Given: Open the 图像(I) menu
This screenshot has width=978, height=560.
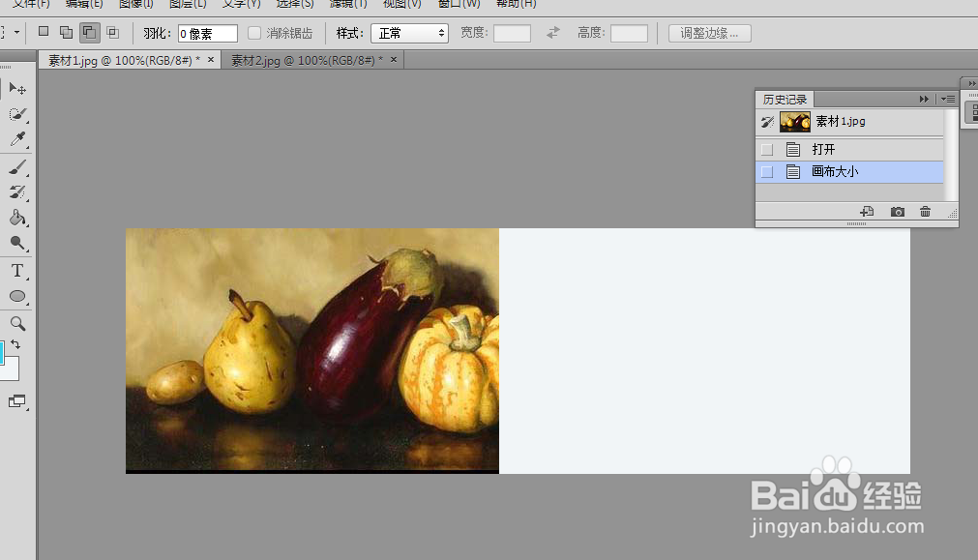Looking at the screenshot, I should click(x=135, y=5).
